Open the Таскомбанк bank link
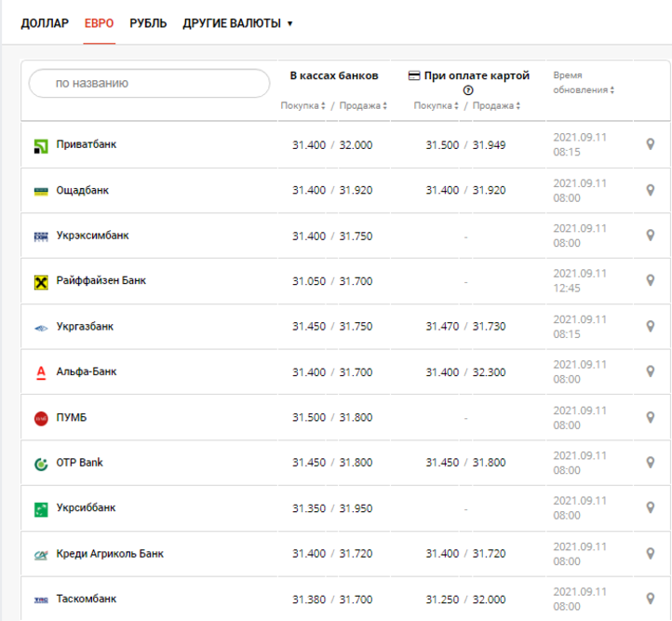 tap(87, 599)
